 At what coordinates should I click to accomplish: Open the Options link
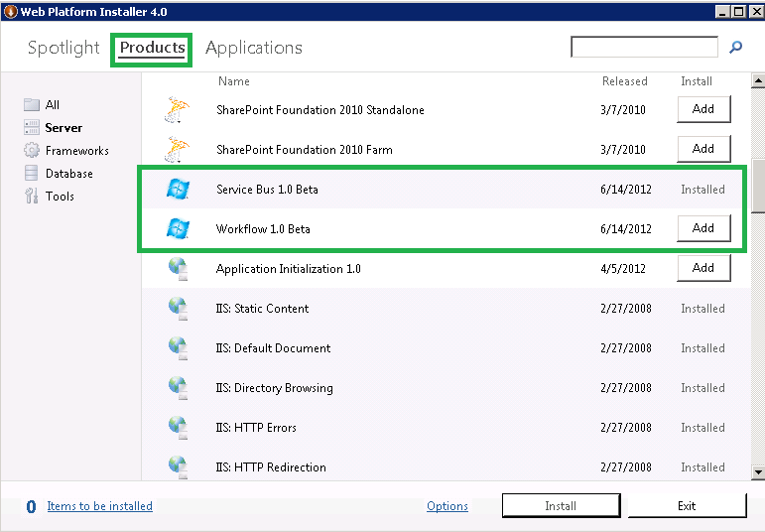tap(447, 506)
